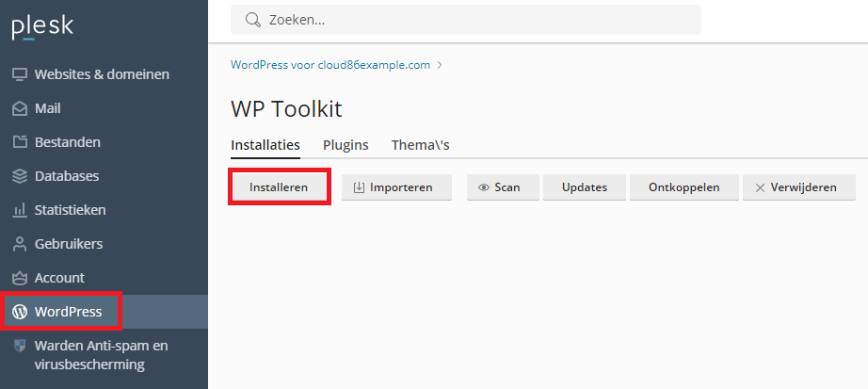This screenshot has height=389, width=868.
Task: Open Gebruikers label in sidebar
Action: tap(69, 244)
